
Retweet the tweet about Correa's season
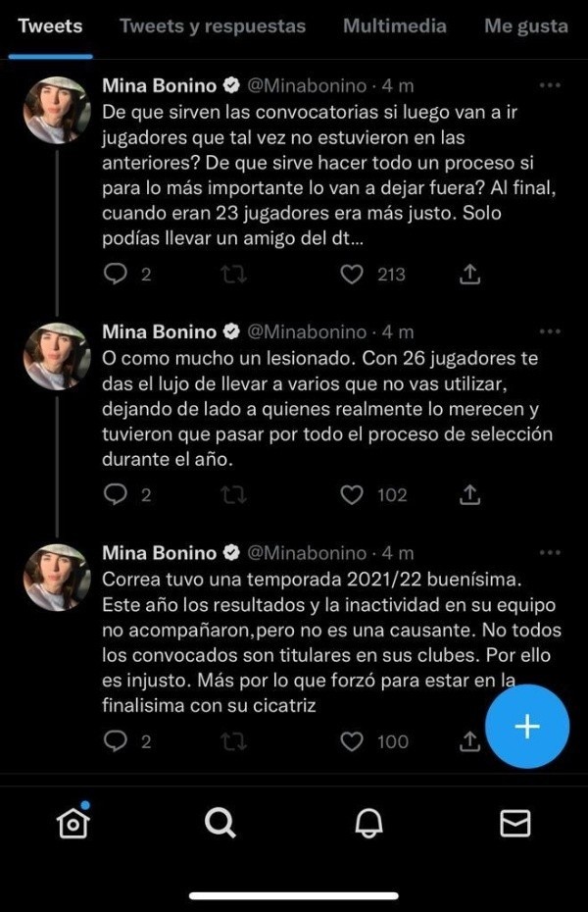234,741
